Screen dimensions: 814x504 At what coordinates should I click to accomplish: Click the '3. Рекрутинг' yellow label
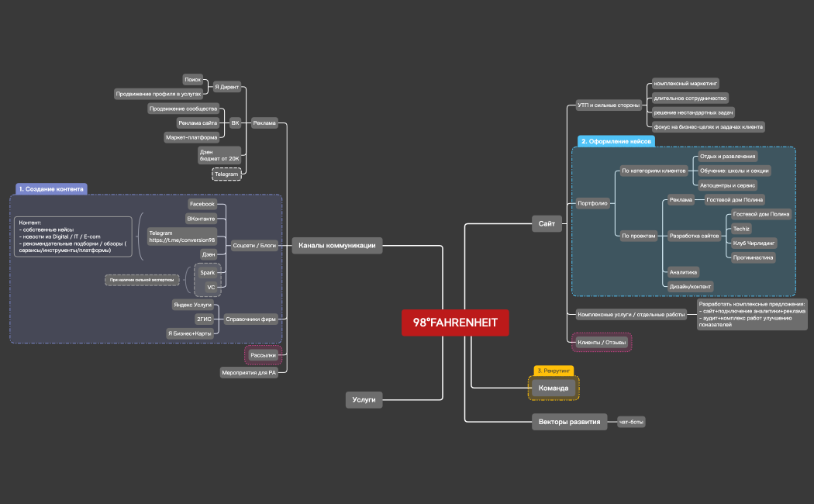coord(554,371)
